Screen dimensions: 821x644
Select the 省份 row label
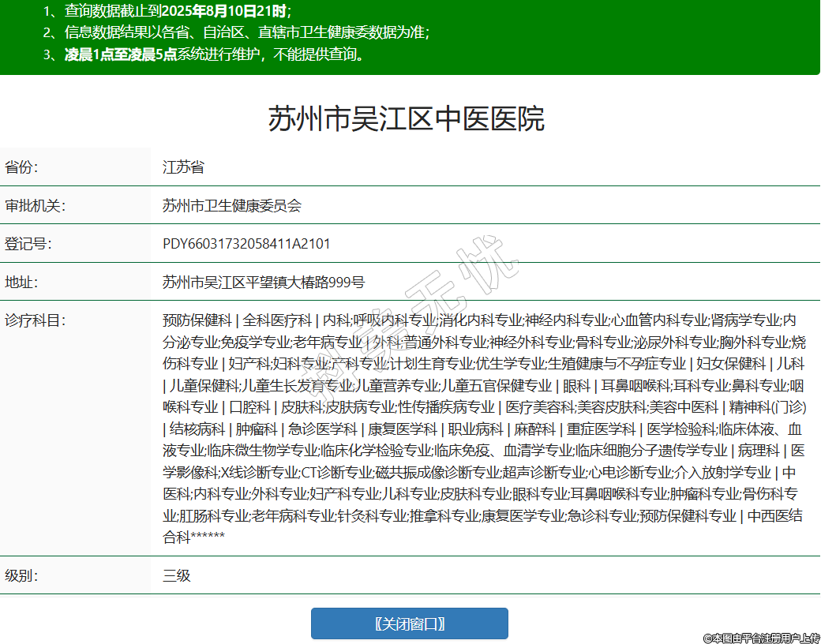(21, 167)
